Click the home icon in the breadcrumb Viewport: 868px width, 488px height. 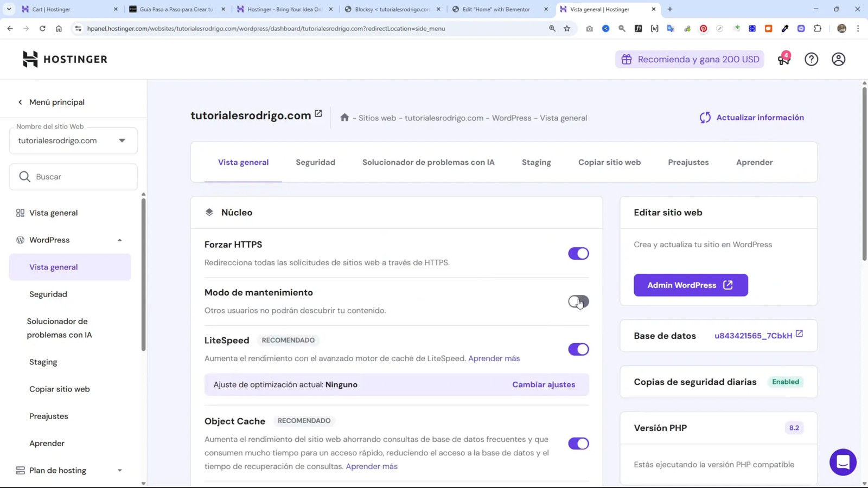click(344, 117)
